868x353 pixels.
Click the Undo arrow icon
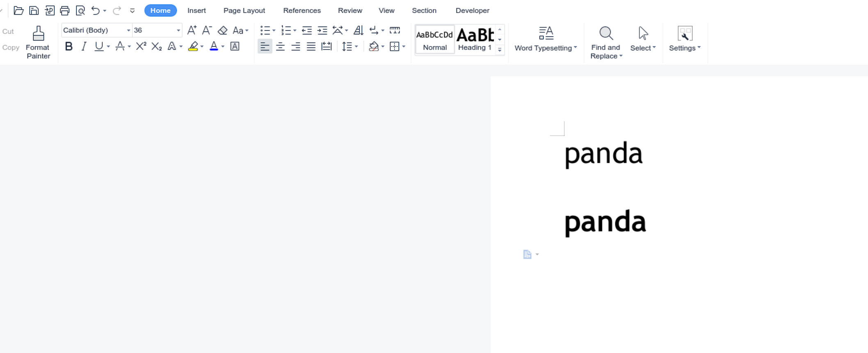[x=96, y=11]
